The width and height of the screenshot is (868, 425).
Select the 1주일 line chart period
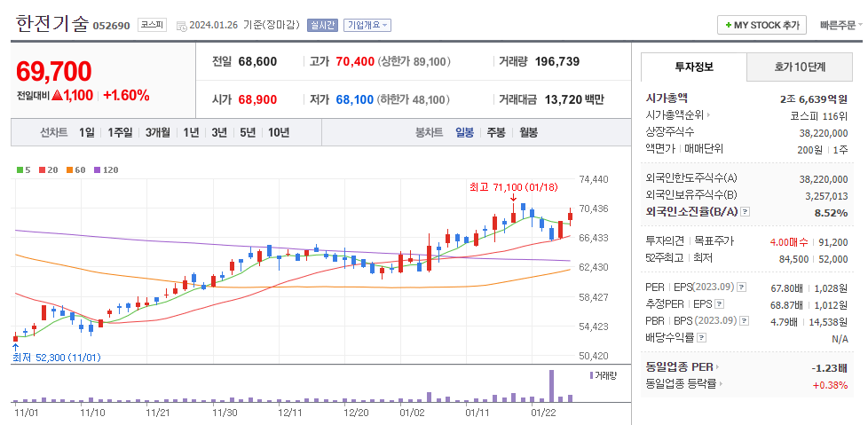[120, 132]
